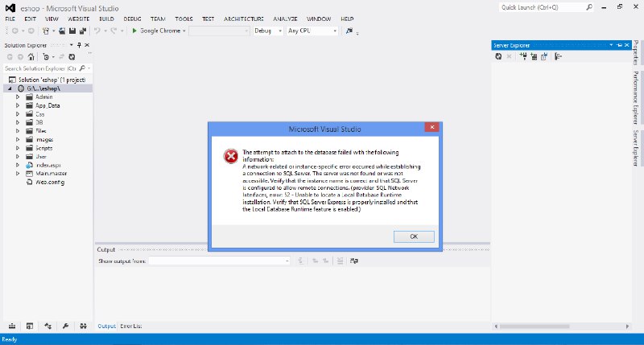The image size is (644, 345).
Task: Open the FILE menu
Action: click(10, 18)
